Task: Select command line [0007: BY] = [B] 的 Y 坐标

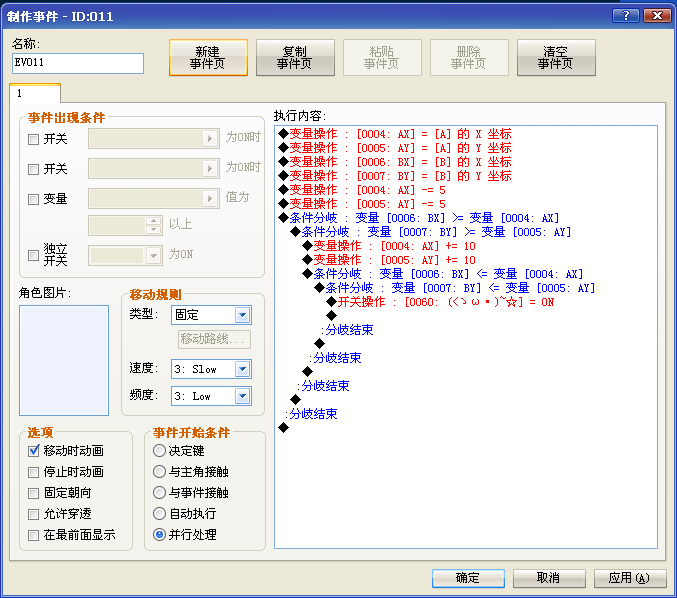Action: coord(395,176)
